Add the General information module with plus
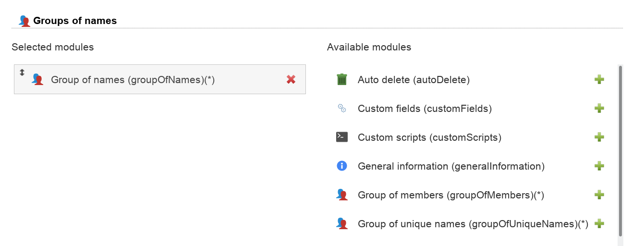 (599, 166)
